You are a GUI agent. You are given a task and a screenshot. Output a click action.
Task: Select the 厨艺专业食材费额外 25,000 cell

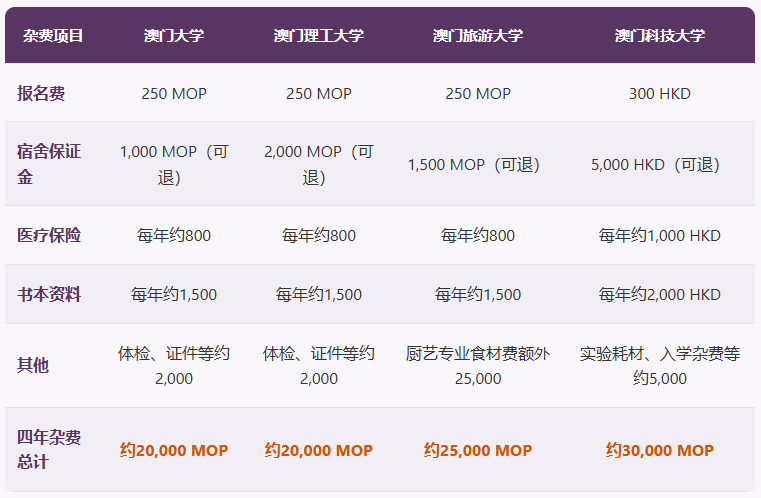pos(478,366)
